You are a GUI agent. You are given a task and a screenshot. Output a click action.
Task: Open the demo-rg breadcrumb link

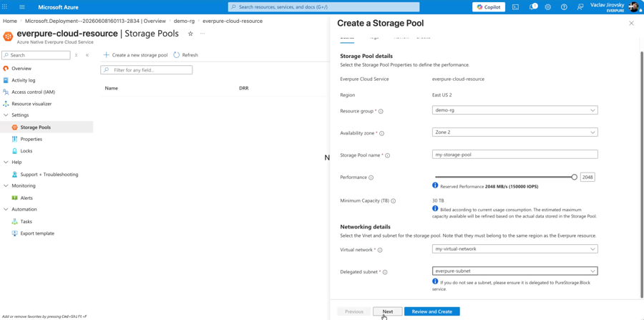point(184,21)
